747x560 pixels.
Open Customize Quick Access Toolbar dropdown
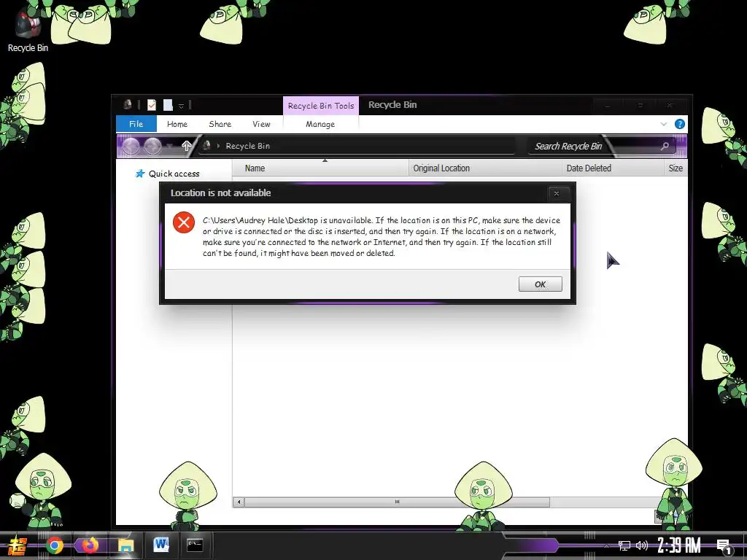tap(181, 106)
